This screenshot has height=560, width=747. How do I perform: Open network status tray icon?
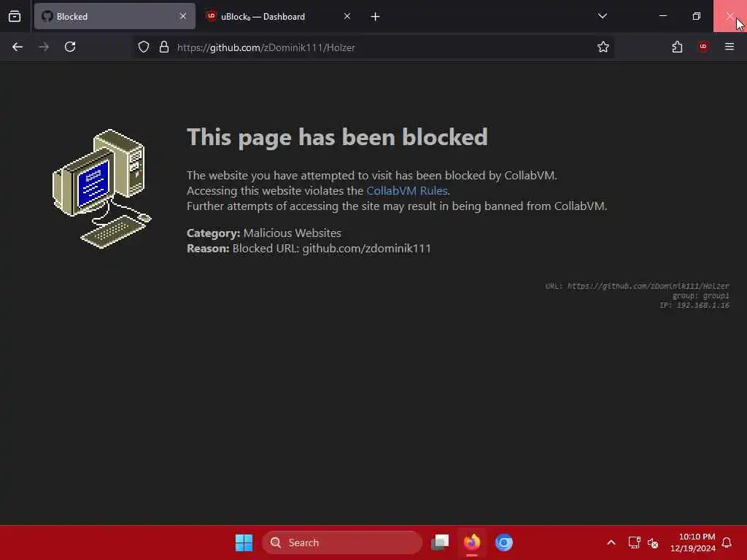(x=634, y=542)
